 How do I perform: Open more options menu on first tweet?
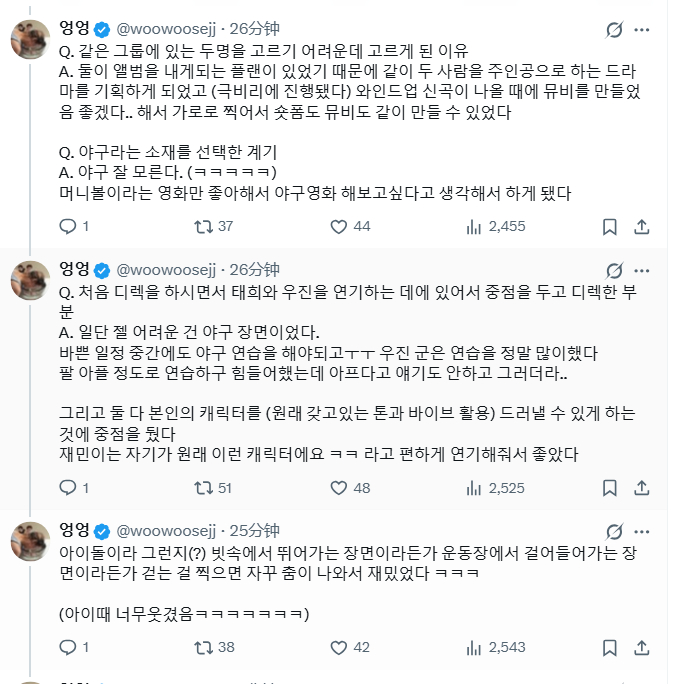(x=641, y=30)
